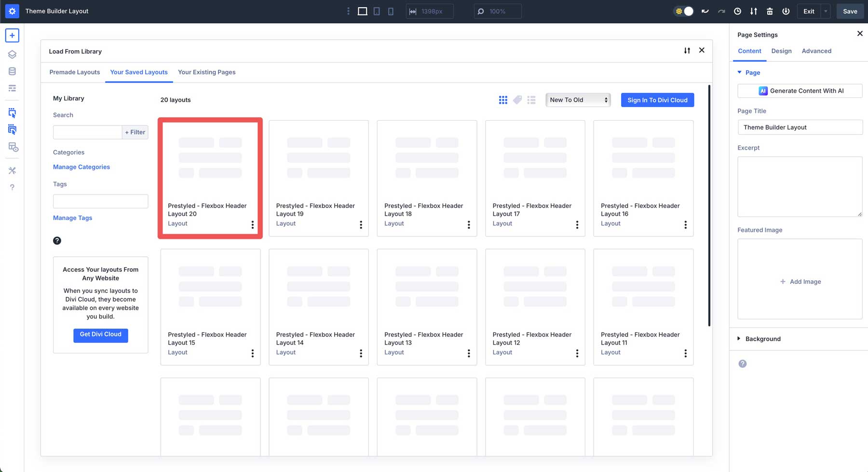Open the editing history clock icon

click(x=737, y=11)
